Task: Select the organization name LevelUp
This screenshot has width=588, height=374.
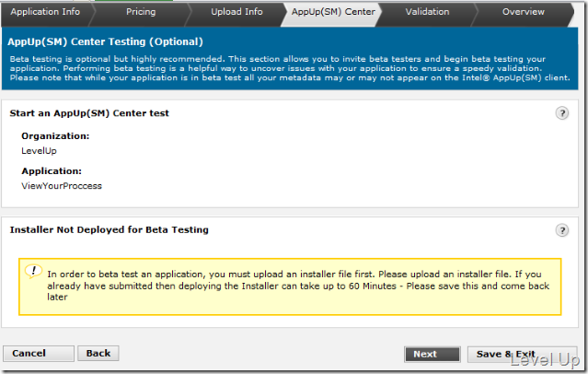Action: pyautogui.click(x=39, y=151)
